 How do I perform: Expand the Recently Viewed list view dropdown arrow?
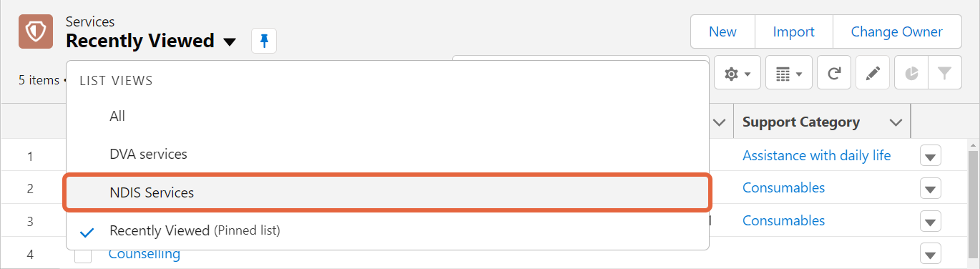230,42
